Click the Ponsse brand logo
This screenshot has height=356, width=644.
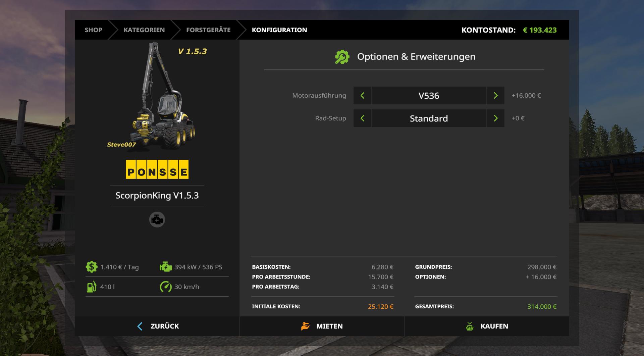tap(157, 169)
